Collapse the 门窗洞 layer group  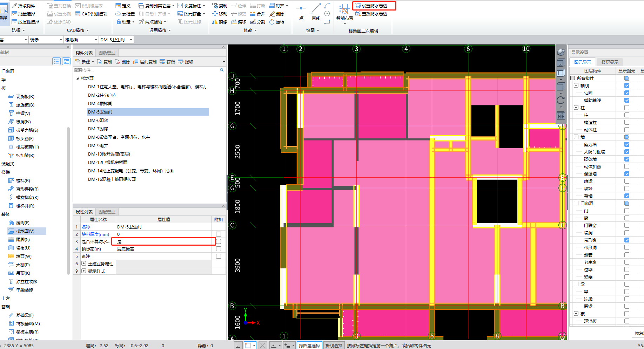[576, 203]
